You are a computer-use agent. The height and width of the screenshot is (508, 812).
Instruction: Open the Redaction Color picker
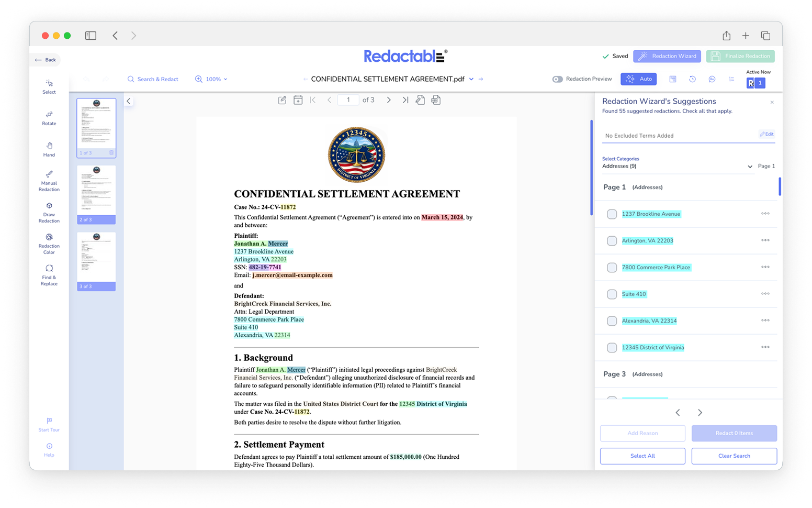pos(49,244)
